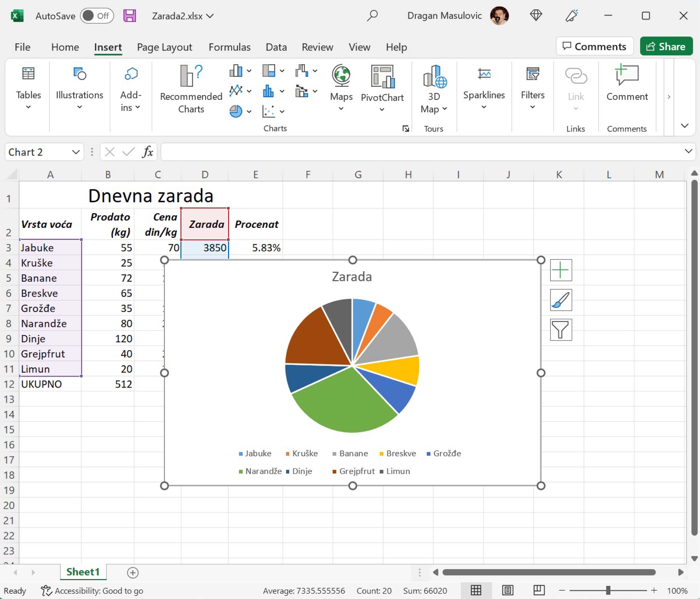Open the pie chart insert icon

pos(236,111)
